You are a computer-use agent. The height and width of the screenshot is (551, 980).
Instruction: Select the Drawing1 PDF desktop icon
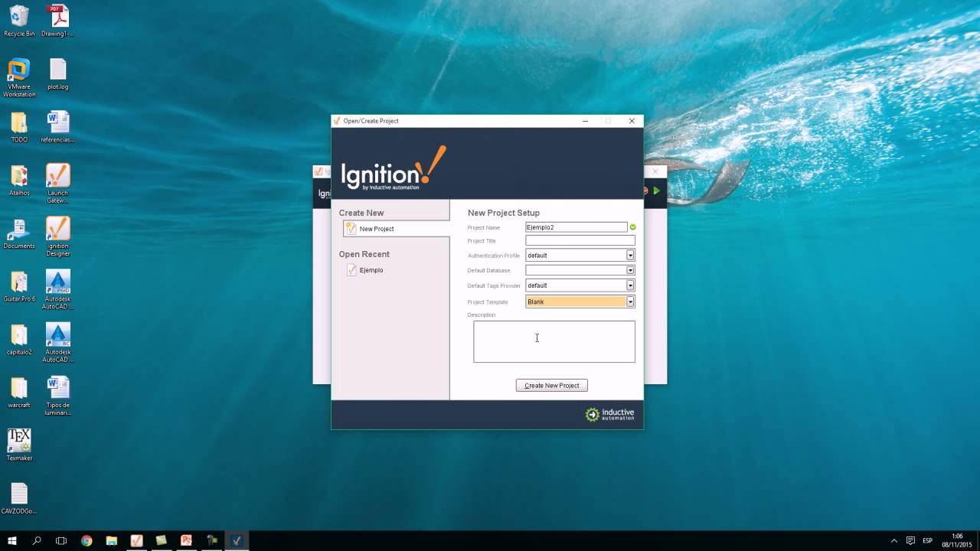[x=57, y=21]
